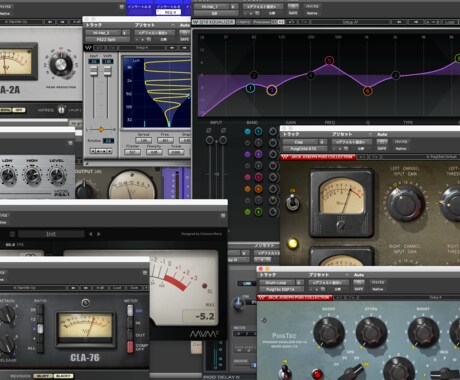Click Save in CLA-76 toolbar
Viewport: 460px width, 380px height.
point(134,288)
